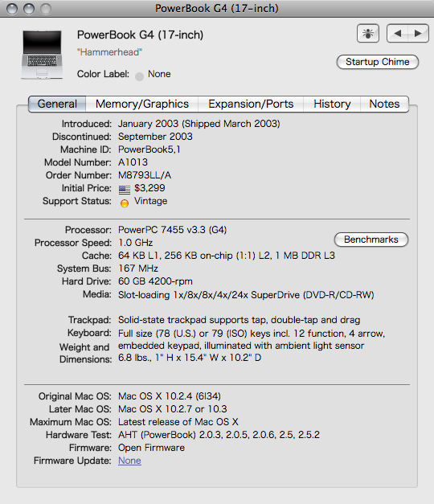Click the window zoom button
434x504 pixels.
pos(46,9)
